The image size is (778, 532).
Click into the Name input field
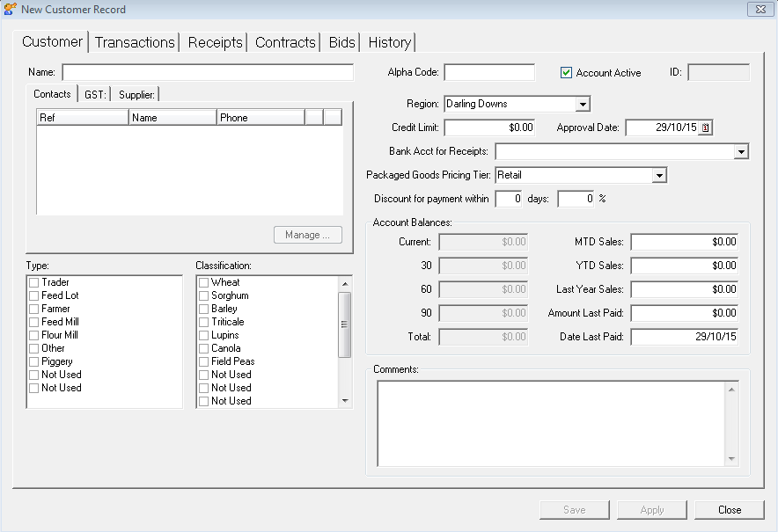pos(207,72)
